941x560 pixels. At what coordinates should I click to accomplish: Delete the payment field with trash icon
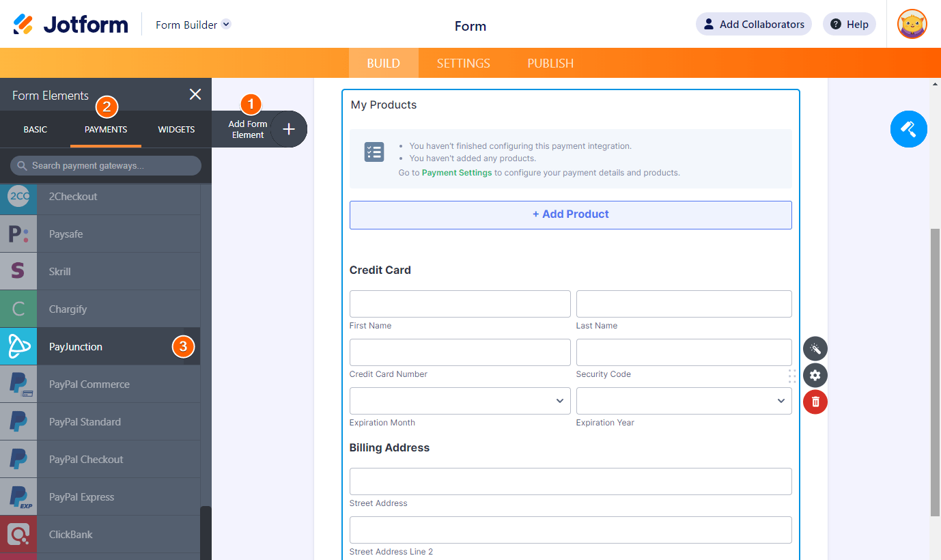[815, 402]
